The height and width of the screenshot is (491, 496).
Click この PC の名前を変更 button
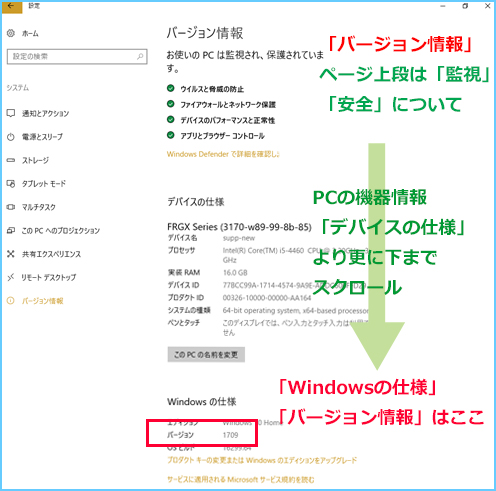206,354
